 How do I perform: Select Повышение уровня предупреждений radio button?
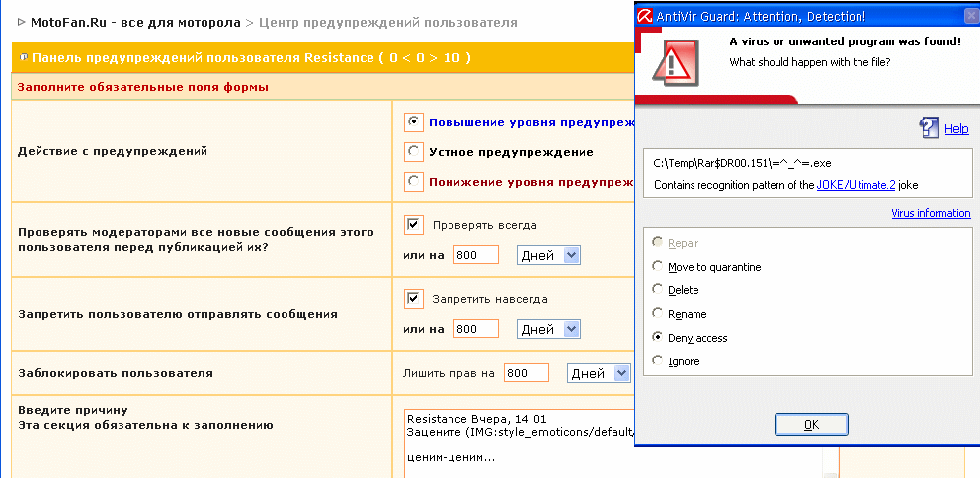pos(413,122)
